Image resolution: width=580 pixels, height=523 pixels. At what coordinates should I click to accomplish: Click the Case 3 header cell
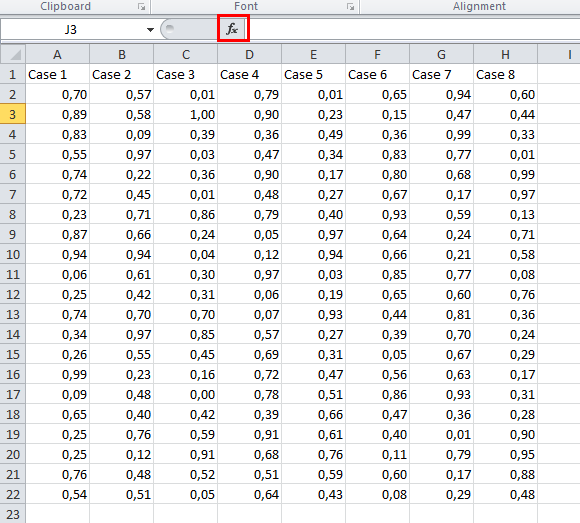pos(186,74)
